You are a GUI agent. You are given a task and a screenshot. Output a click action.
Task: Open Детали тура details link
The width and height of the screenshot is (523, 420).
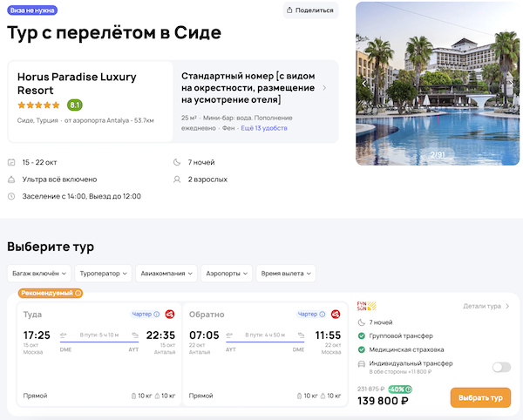486,307
